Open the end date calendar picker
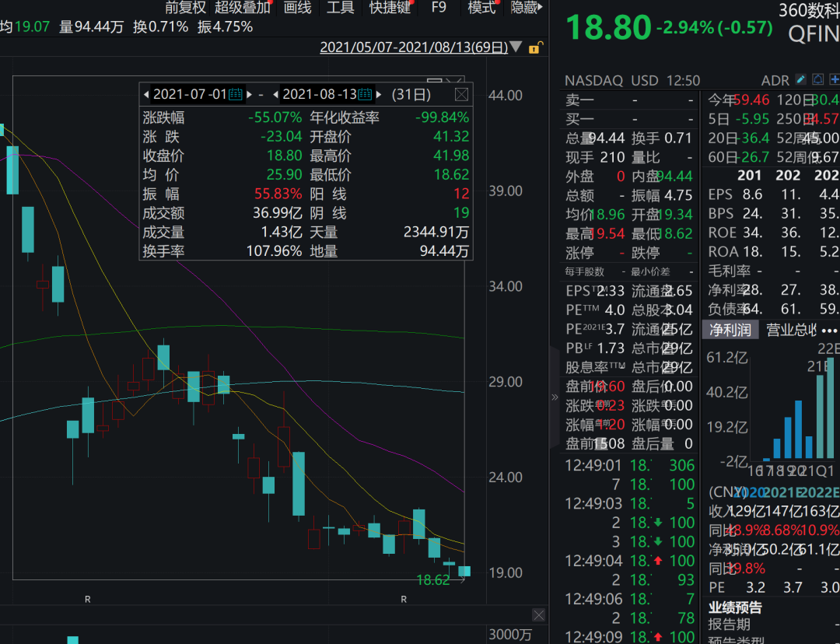Viewport: 840px width, 644px height. click(x=365, y=94)
